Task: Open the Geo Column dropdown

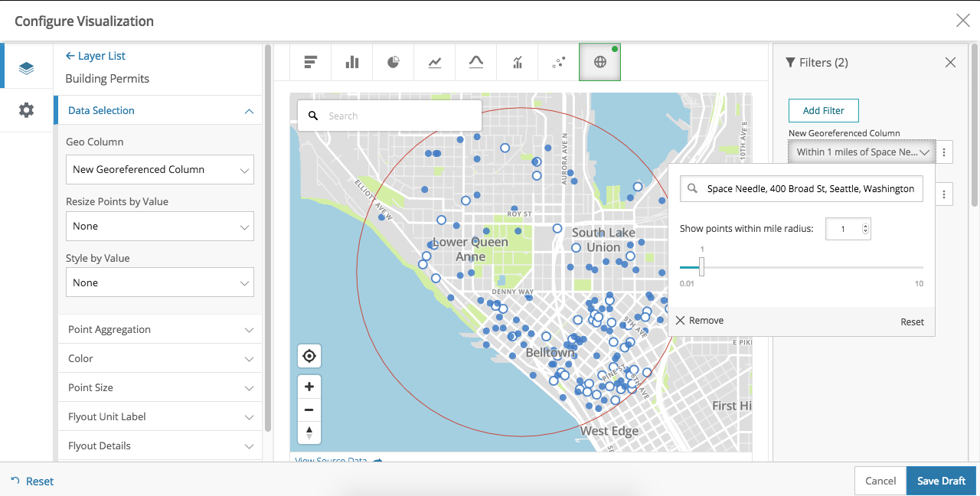Action: (x=159, y=169)
